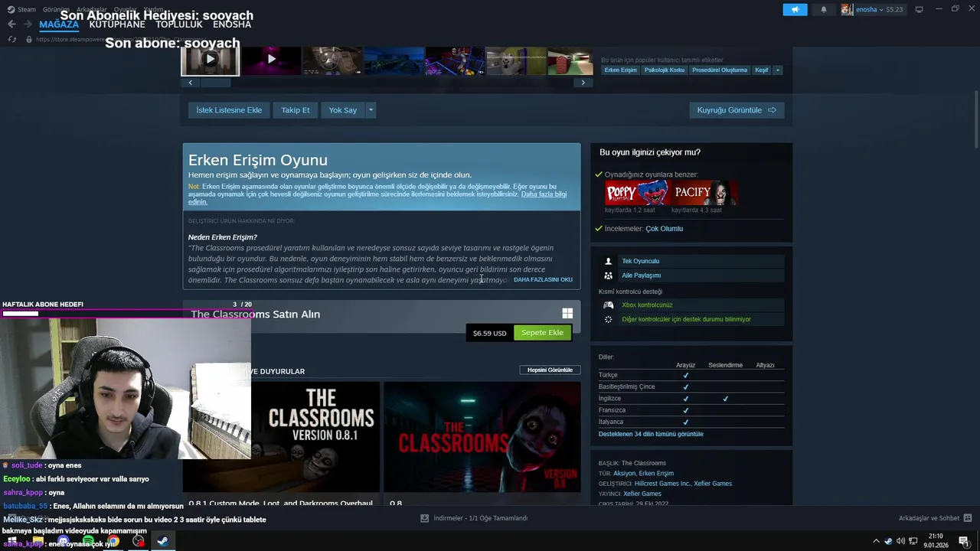Add a tag with the plus button
The height and width of the screenshot is (551, 980).
(777, 70)
